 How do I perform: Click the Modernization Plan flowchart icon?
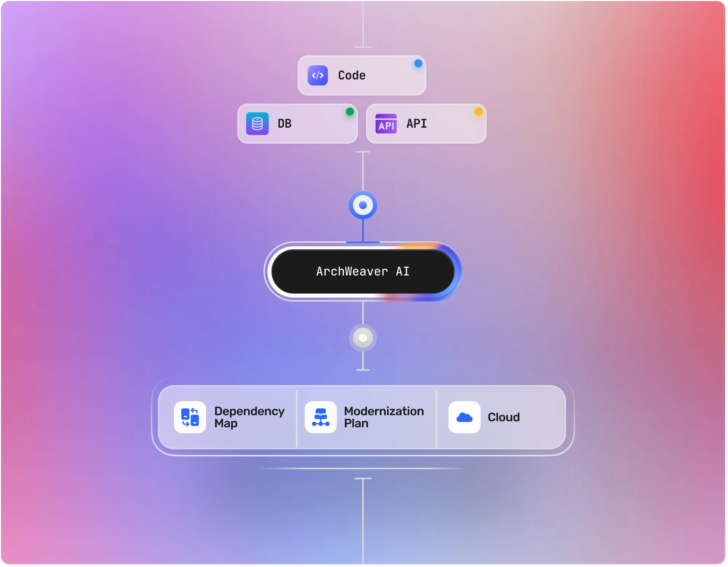tap(320, 417)
